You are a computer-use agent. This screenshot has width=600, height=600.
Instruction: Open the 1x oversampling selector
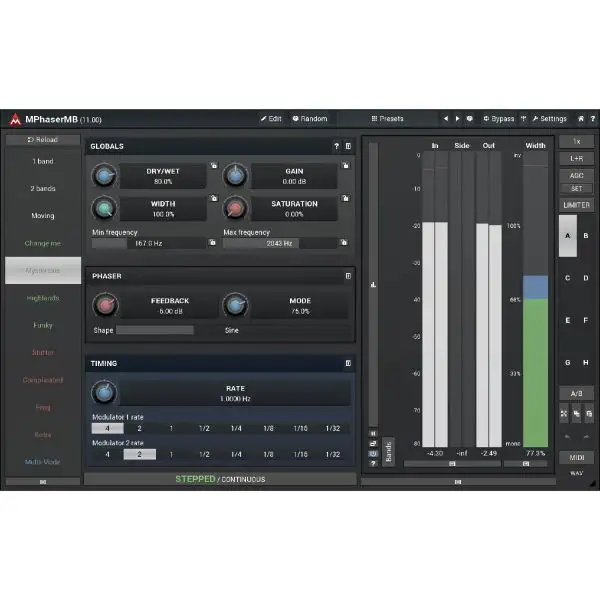click(577, 141)
